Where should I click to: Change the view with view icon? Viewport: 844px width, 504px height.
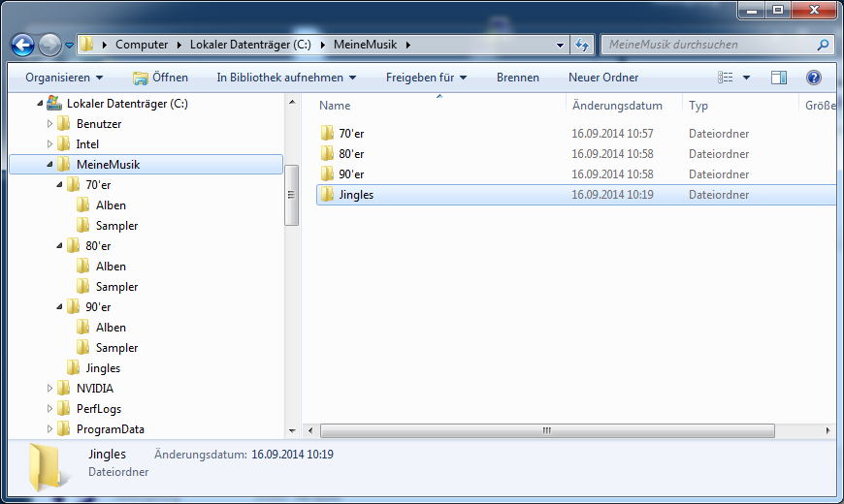tap(725, 78)
